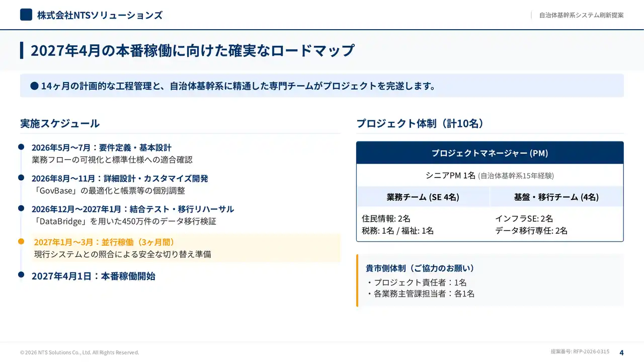Click the プロジェクト体制（計10名） section heading
This screenshot has height=362, width=644.
click(420, 124)
